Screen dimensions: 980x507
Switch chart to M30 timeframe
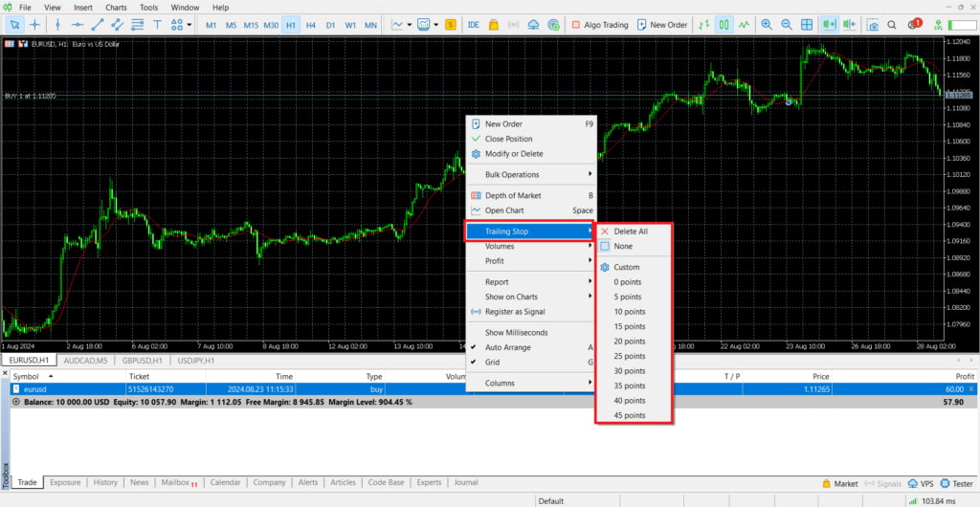(x=271, y=25)
